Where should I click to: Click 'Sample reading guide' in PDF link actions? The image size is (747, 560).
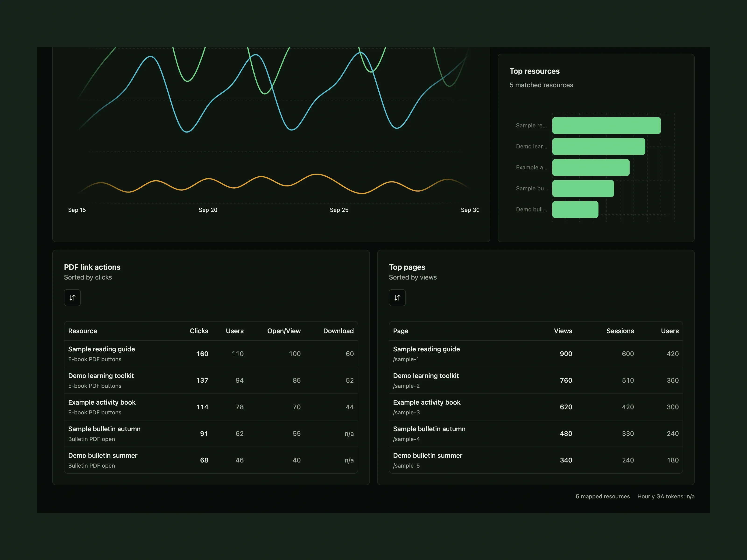[x=102, y=349]
